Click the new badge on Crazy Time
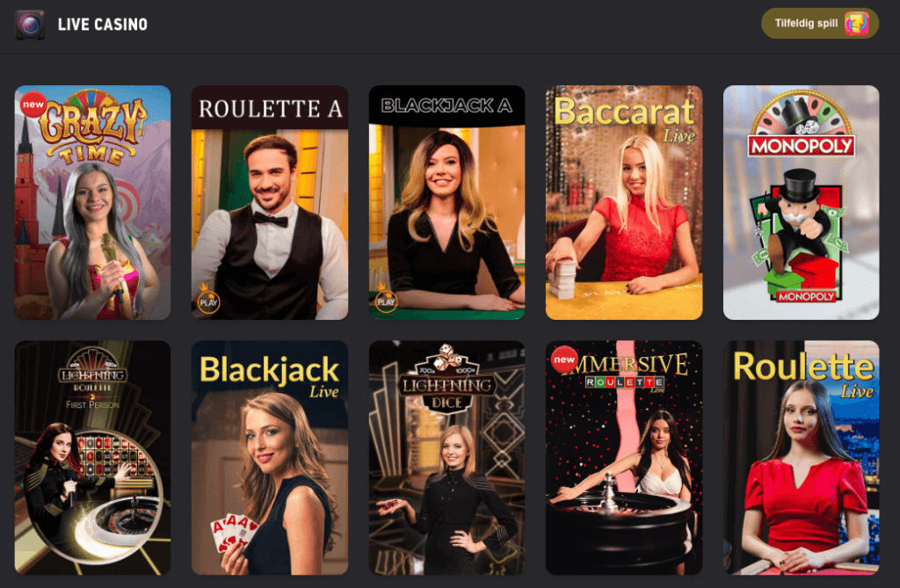Image resolution: width=900 pixels, height=588 pixels. tap(33, 105)
